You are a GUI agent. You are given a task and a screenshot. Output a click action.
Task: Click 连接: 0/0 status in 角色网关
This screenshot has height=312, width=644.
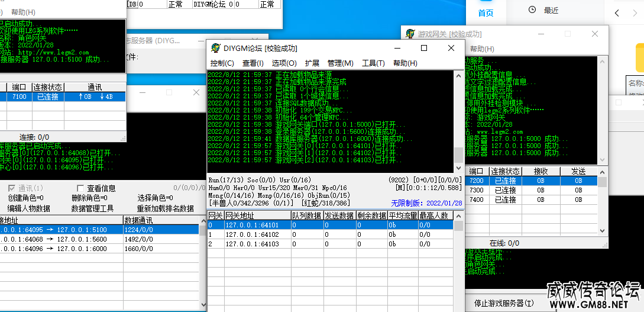(34, 137)
